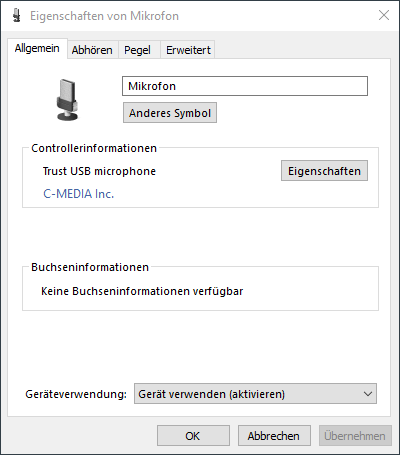The width and height of the screenshot is (400, 455).
Task: Open the Geräteverwendung combo box
Action: point(255,394)
